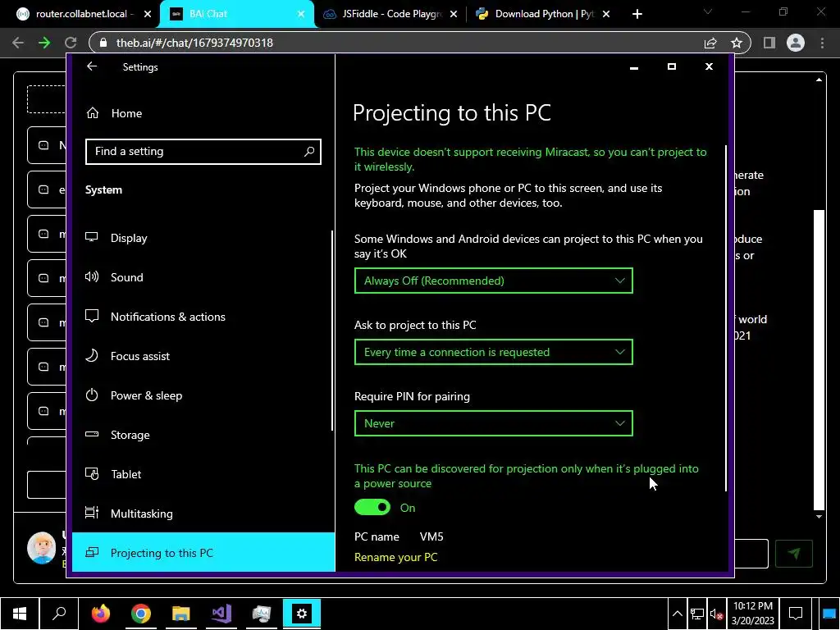The image size is (840, 630).
Task: Open Sound settings
Action: (x=203, y=277)
